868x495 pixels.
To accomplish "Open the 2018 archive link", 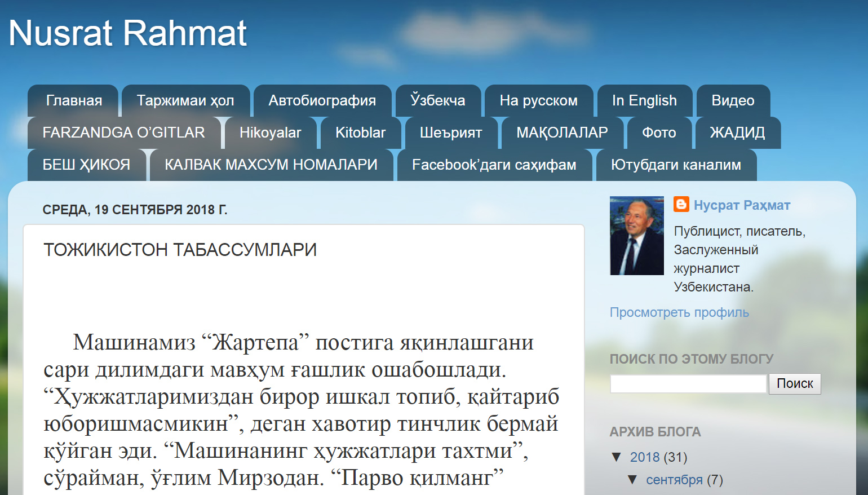I will 644,457.
